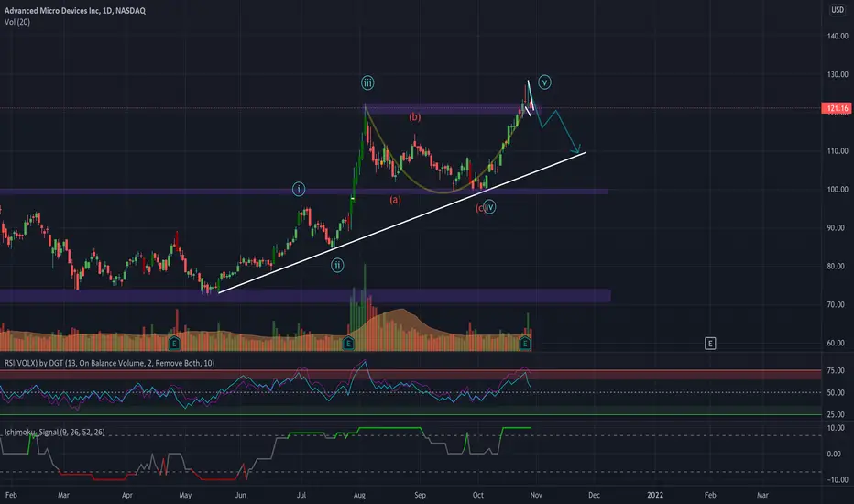Select the circled wave (ii) label
Screen dimensions: 854x504
(337, 266)
